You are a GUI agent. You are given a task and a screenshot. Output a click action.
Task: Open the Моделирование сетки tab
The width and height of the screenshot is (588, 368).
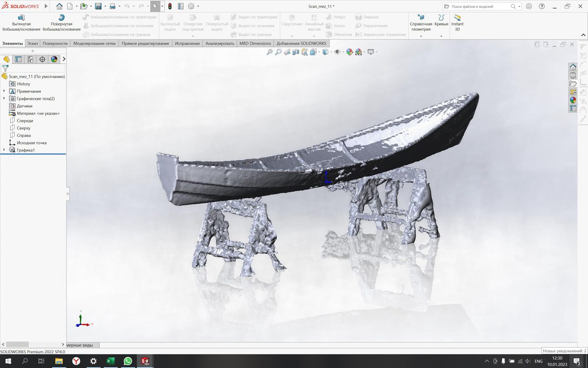pyautogui.click(x=94, y=43)
